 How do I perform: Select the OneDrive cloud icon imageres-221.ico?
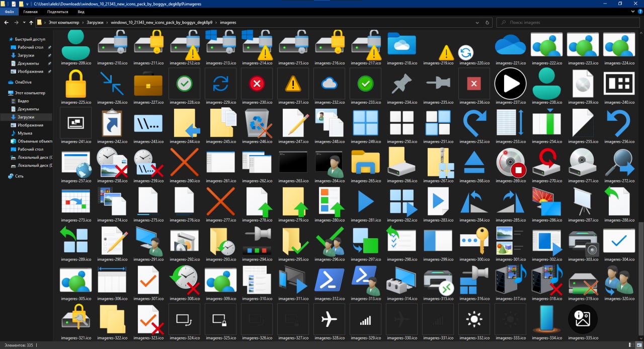(511, 45)
